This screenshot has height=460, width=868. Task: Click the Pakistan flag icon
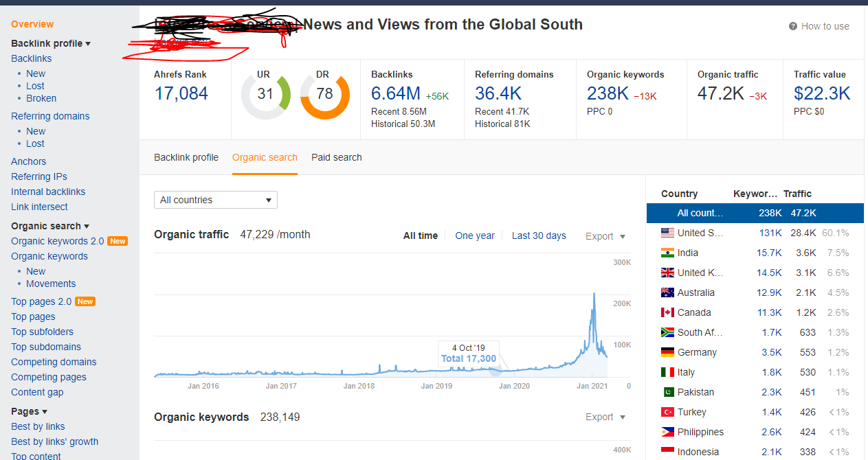[667, 391]
